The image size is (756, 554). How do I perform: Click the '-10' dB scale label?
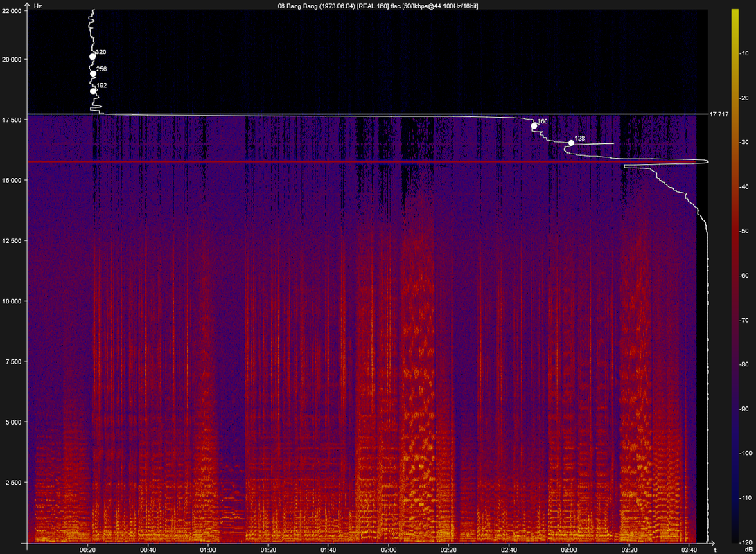pos(744,53)
